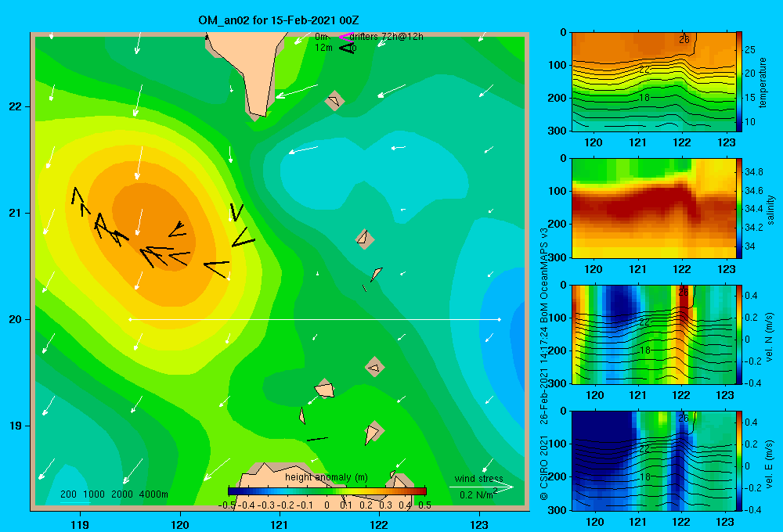The width and height of the screenshot is (783, 532).
Task: Click latitude label 19 on main map
Action: click(16, 426)
